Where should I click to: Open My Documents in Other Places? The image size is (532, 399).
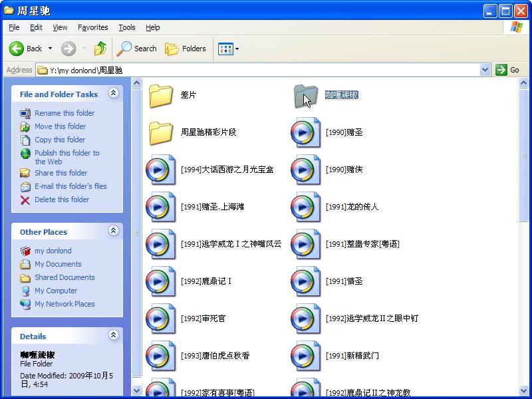click(x=58, y=264)
